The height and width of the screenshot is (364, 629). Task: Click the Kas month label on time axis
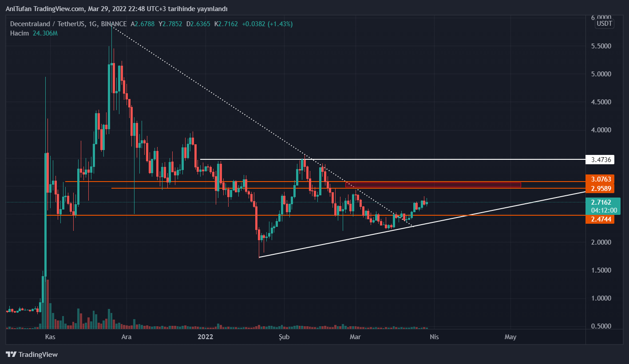pos(50,337)
